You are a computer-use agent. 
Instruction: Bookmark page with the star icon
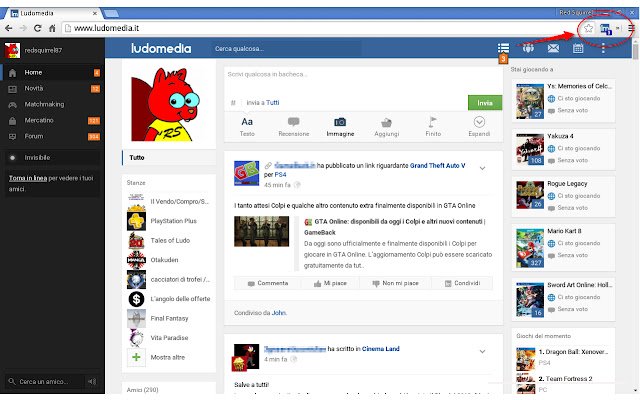pyautogui.click(x=588, y=28)
